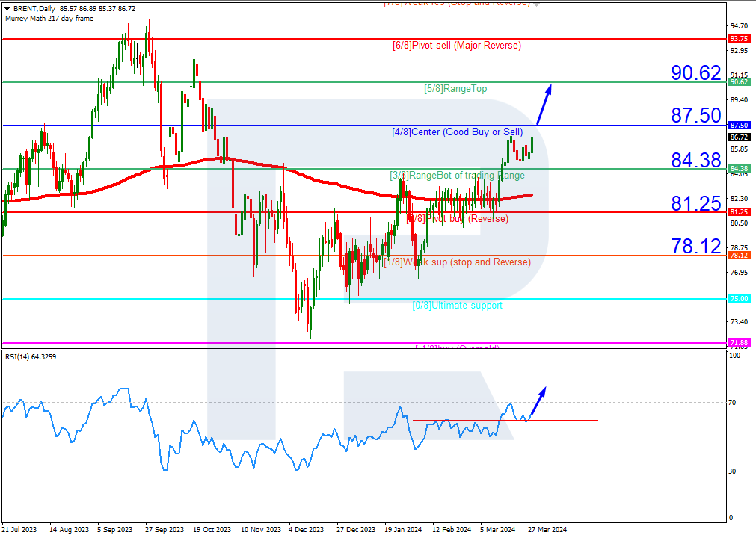The width and height of the screenshot is (756, 538).
Task: Click the [6/8]Pivot sell (Major Reverse) label
Action: 457,46
